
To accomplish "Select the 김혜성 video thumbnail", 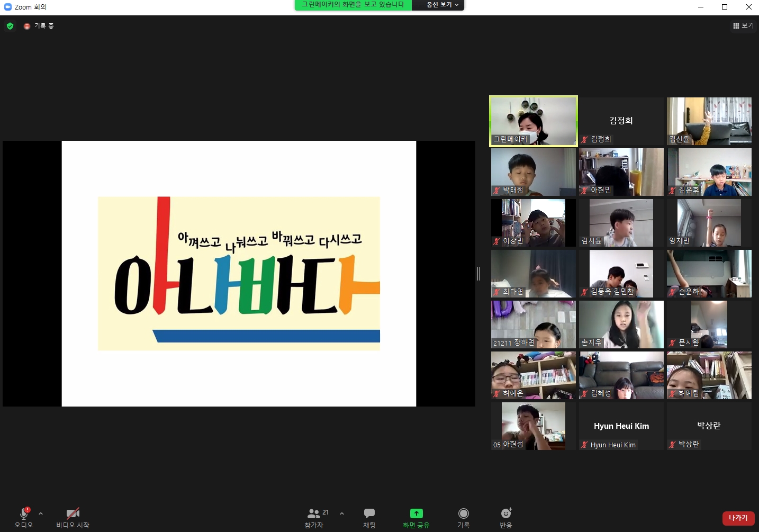I will tap(621, 375).
